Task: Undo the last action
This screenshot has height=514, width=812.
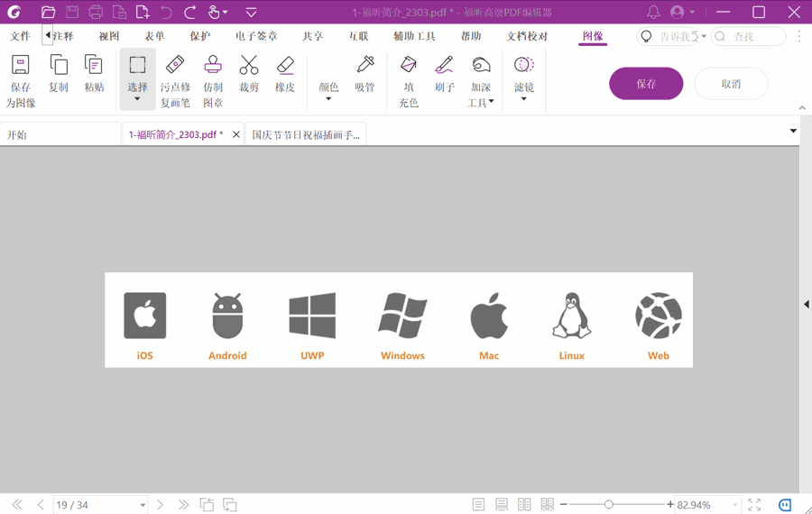Action: pyautogui.click(x=166, y=12)
